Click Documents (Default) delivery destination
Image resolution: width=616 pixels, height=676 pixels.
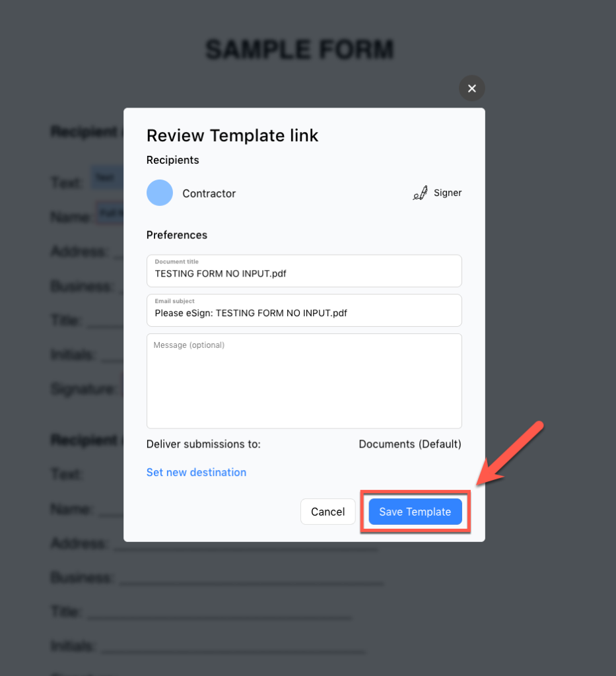click(x=409, y=444)
